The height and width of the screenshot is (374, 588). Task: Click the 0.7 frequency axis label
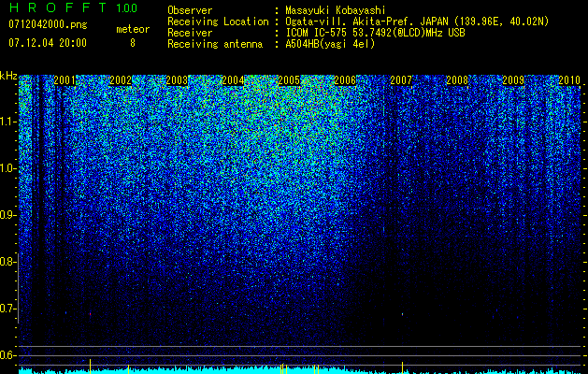click(x=7, y=309)
